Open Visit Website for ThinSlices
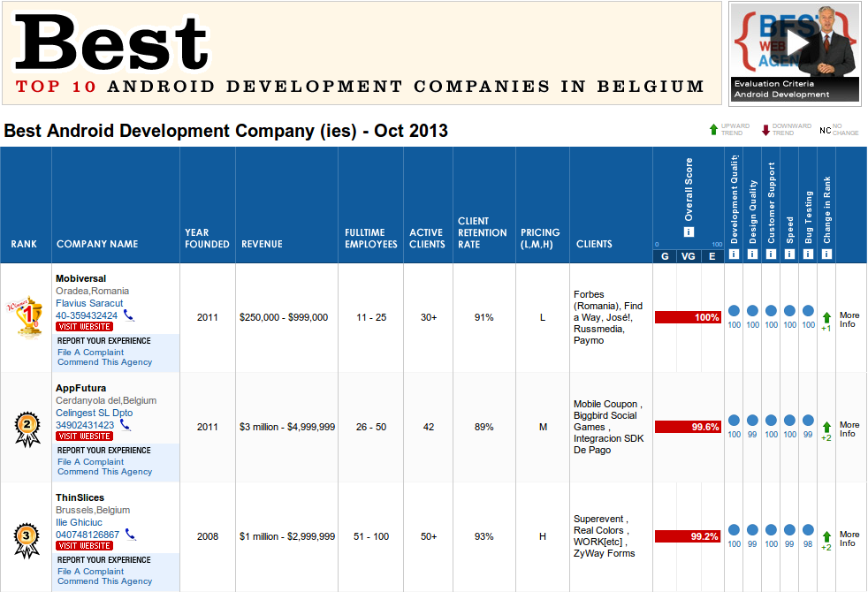Screen dimensions: 868x592 pos(84,546)
